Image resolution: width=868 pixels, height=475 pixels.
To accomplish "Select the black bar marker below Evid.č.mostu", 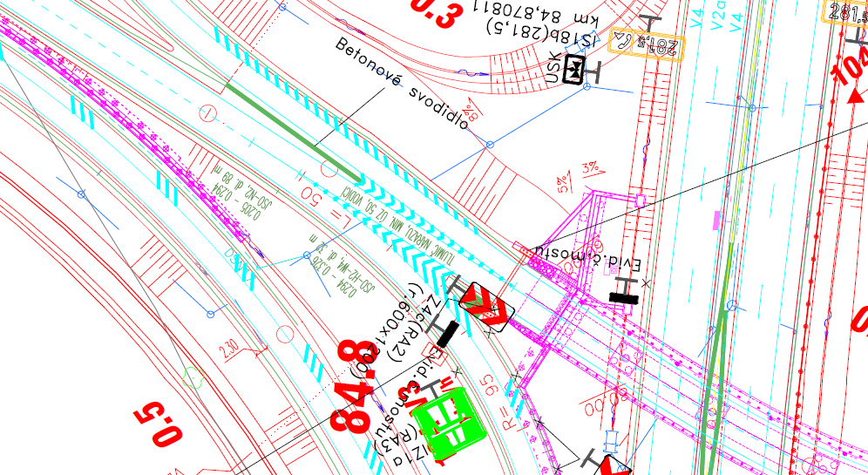I will click(623, 298).
